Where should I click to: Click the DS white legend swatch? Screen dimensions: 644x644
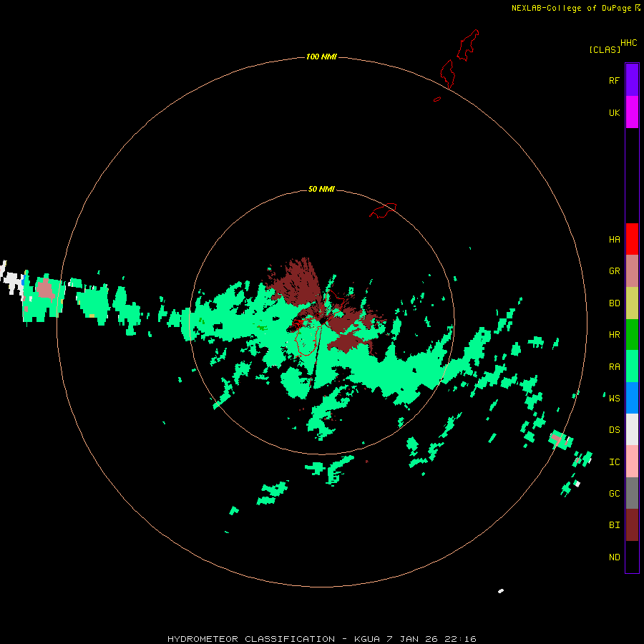coord(632,429)
